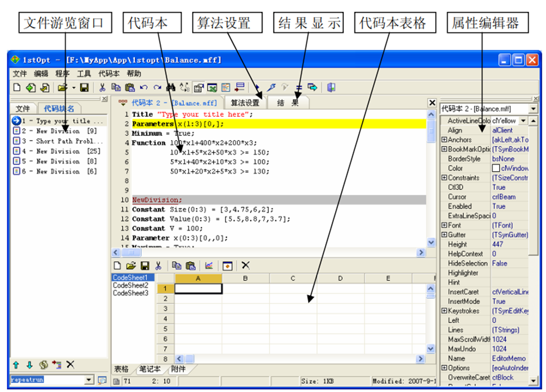Image resolution: width=546 pixels, height=392 pixels.
Task: Click the exit door toolbar icon
Action: pos(331,87)
